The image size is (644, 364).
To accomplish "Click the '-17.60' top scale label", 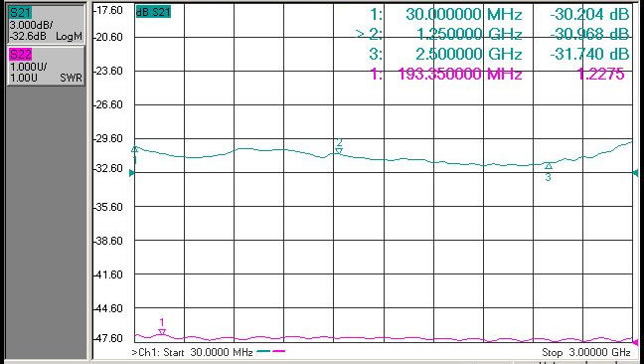I will coord(109,10).
